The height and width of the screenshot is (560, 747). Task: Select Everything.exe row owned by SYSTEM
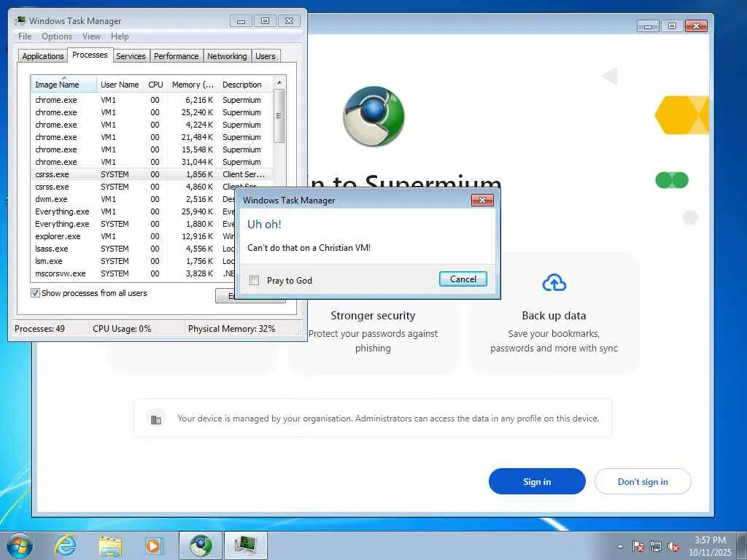coord(133,224)
